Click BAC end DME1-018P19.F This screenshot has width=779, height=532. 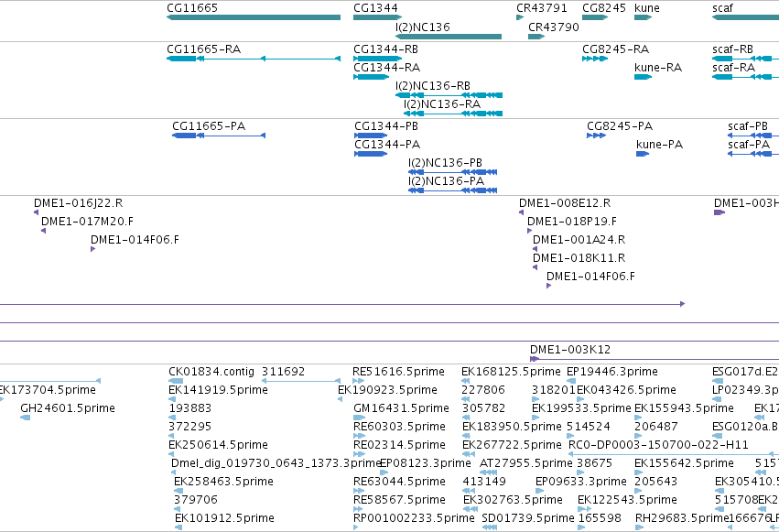coord(572,222)
